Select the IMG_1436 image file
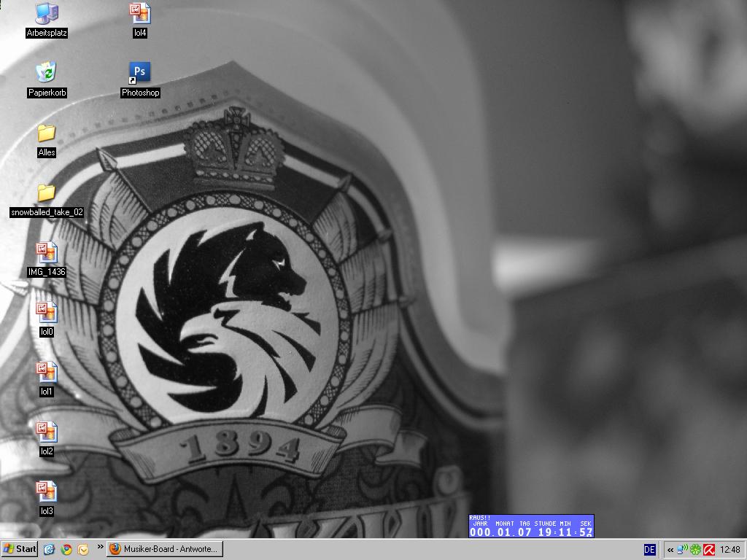Screen dimensions: 747x560 [x=47, y=260]
